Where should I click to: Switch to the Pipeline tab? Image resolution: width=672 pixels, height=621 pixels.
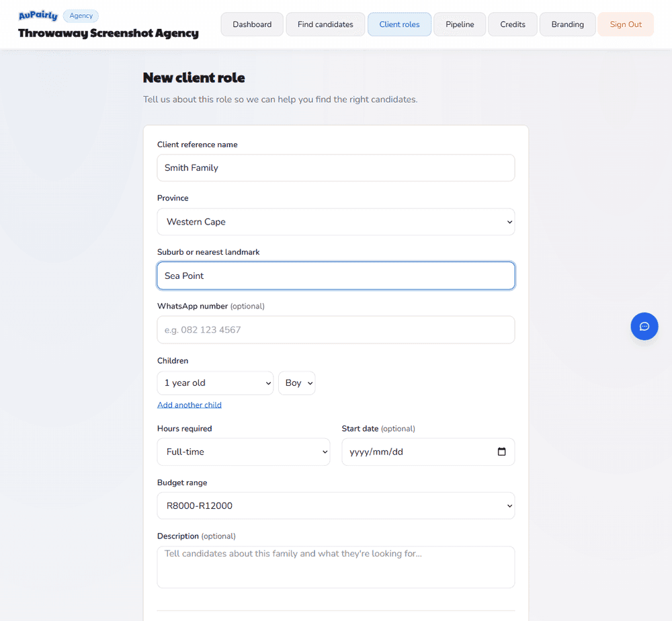click(460, 24)
